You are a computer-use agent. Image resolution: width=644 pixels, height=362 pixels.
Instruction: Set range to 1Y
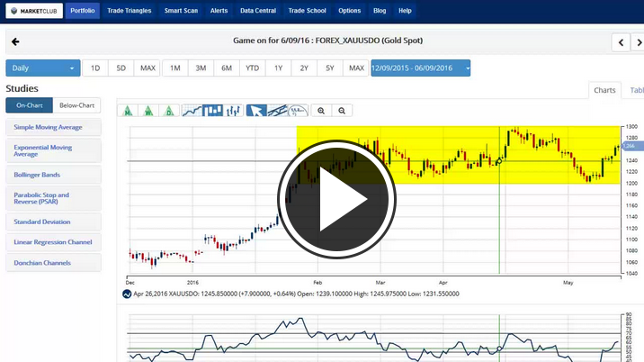tap(279, 68)
